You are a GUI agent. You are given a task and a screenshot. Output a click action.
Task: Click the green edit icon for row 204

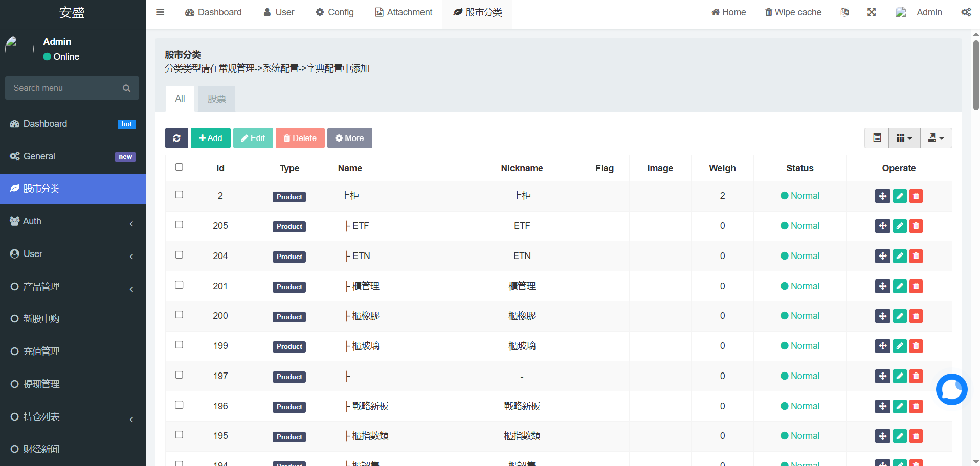click(900, 256)
